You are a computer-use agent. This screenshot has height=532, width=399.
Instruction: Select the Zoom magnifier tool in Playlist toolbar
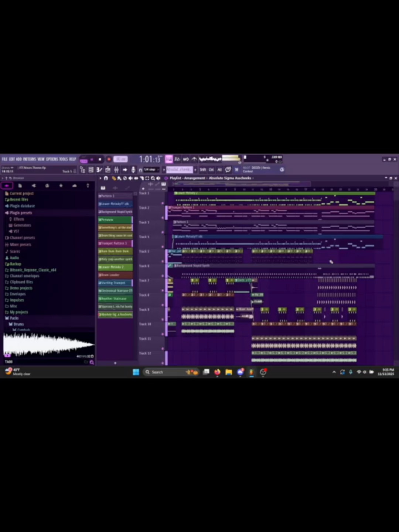pos(153,178)
